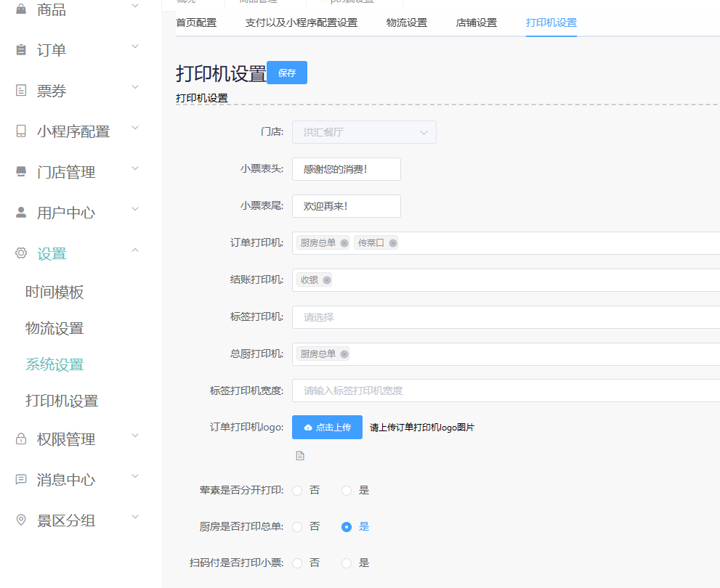
Task: Open the 物流设置 tab
Action: click(406, 23)
